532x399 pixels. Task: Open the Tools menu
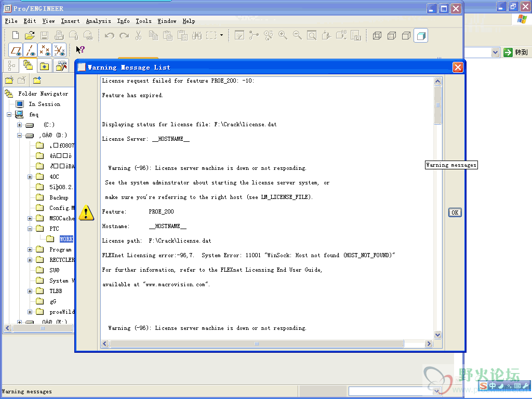point(143,21)
